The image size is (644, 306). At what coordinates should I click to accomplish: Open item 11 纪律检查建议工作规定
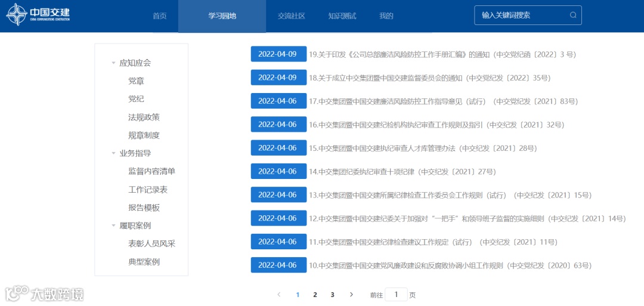pyautogui.click(x=434, y=242)
